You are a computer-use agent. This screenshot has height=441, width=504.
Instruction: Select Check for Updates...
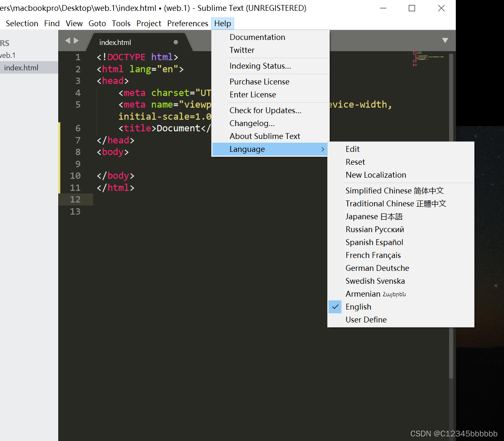(270, 110)
